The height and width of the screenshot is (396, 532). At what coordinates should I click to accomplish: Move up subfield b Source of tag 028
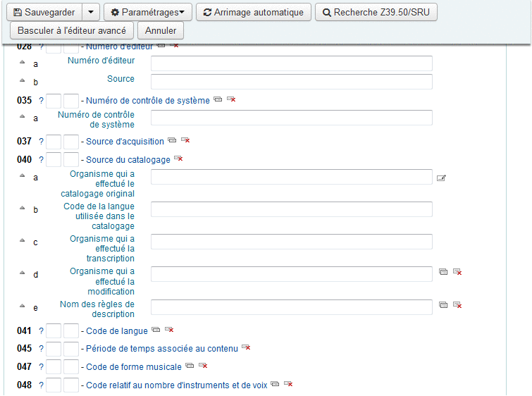(22, 80)
